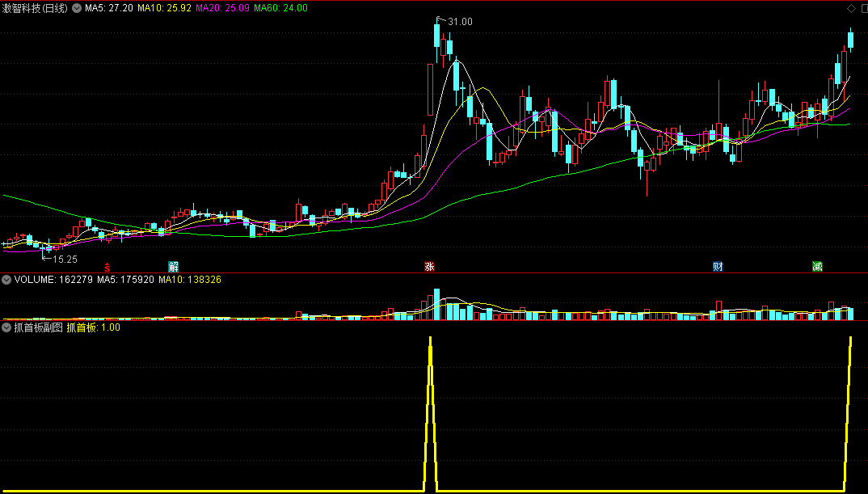Image resolution: width=868 pixels, height=494 pixels.
Task: Click the 抓首板: 1.00 value label
Action: [x=94, y=328]
